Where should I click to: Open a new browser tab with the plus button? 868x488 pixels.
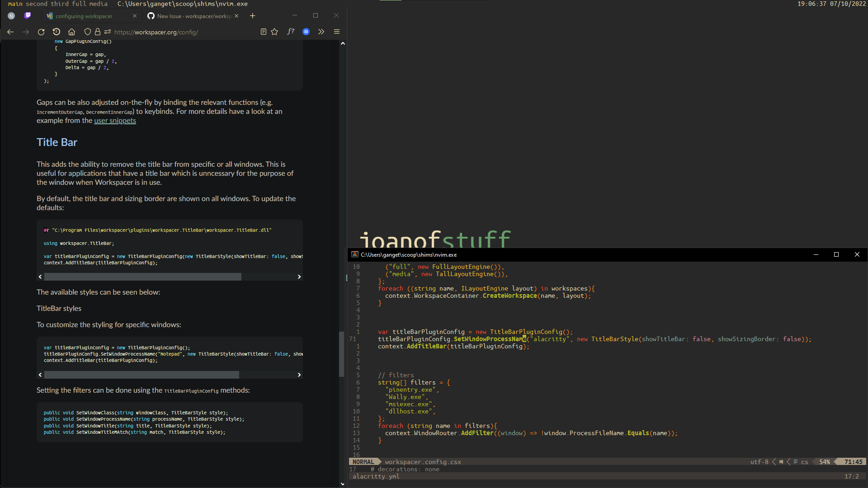(x=252, y=15)
